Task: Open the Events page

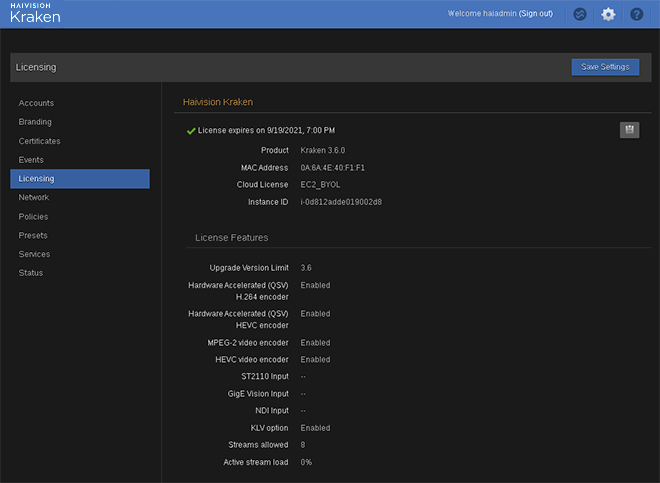Action: [x=31, y=160]
